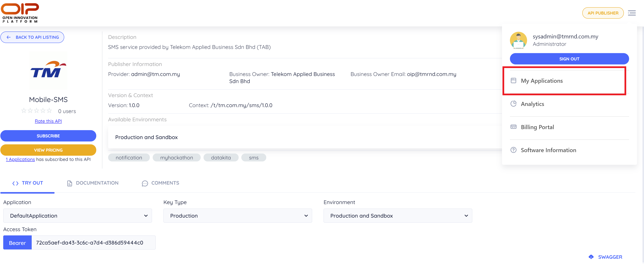Click the provider admin@tm.com.my text
The image size is (644, 264).
[156, 74]
